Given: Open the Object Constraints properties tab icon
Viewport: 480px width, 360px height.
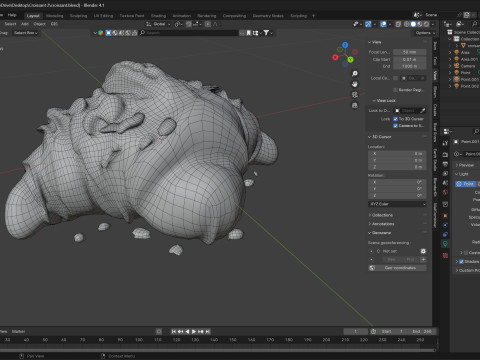Looking at the screenshot, I should [445, 235].
